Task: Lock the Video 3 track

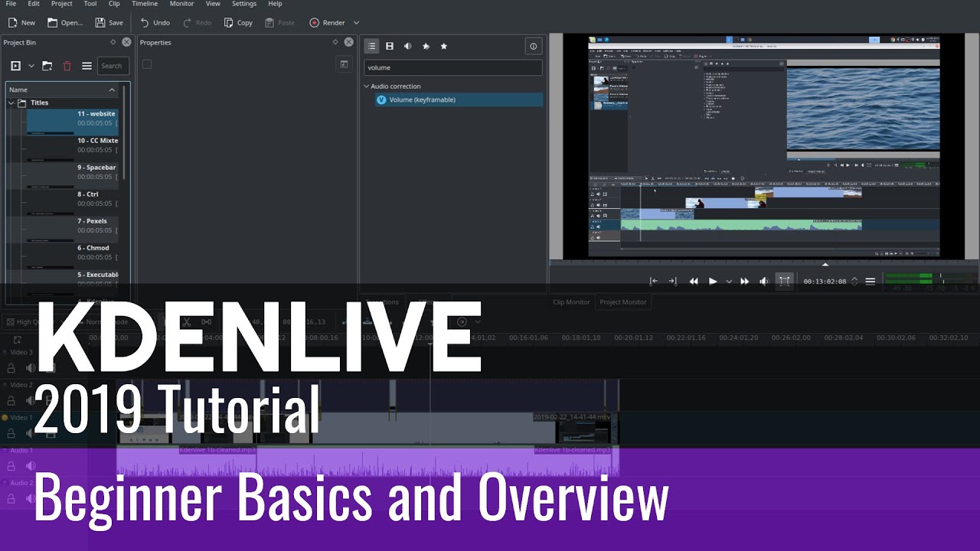Action: (x=11, y=368)
